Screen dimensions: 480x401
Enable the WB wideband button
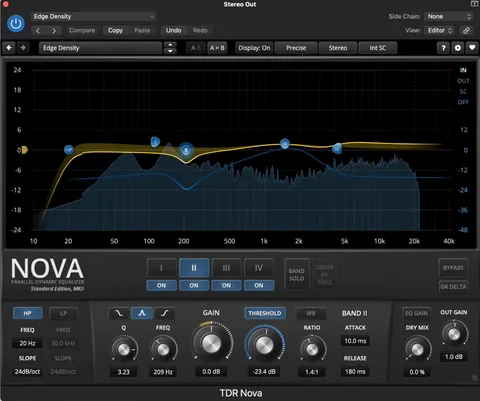click(x=311, y=313)
